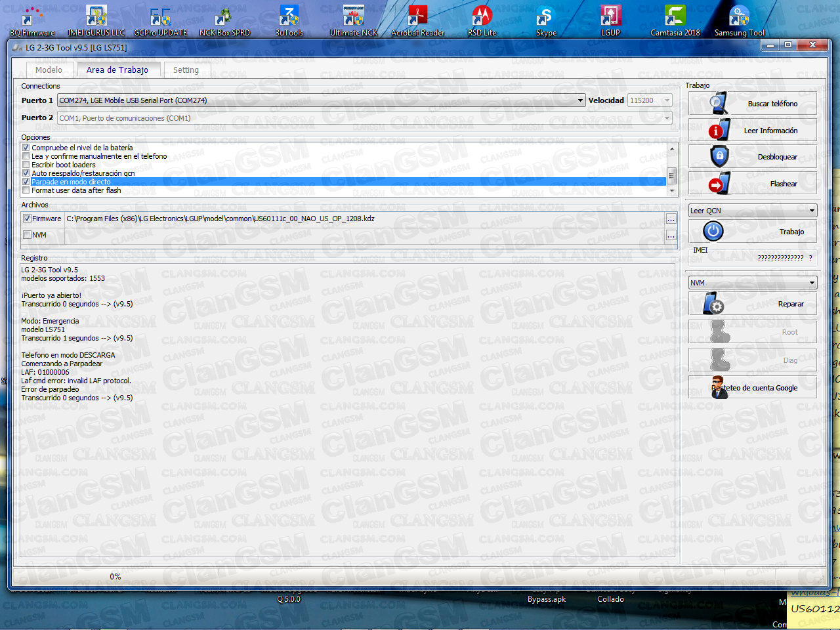Viewport: 840px width, 630px height.
Task: Click the LG 2-3G Tool title bar icon
Action: 18,47
